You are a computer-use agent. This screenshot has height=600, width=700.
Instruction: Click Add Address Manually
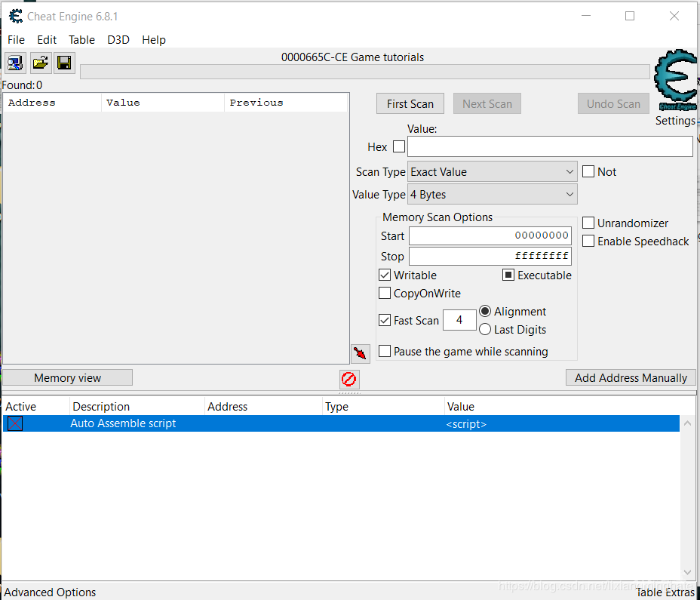pos(631,377)
